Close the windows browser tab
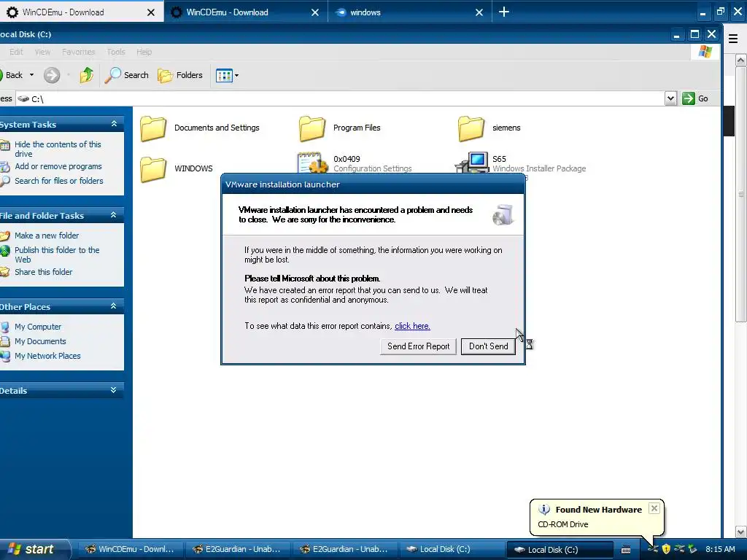 479,12
